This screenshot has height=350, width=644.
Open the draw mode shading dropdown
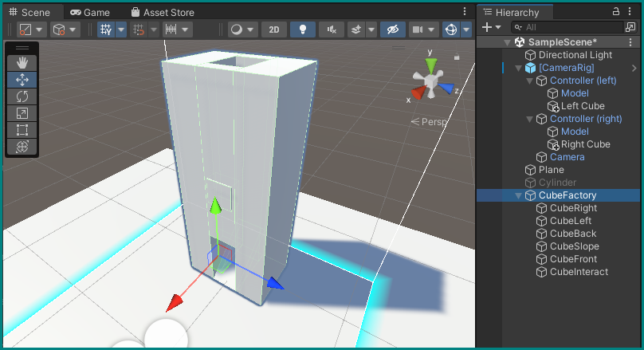(241, 29)
